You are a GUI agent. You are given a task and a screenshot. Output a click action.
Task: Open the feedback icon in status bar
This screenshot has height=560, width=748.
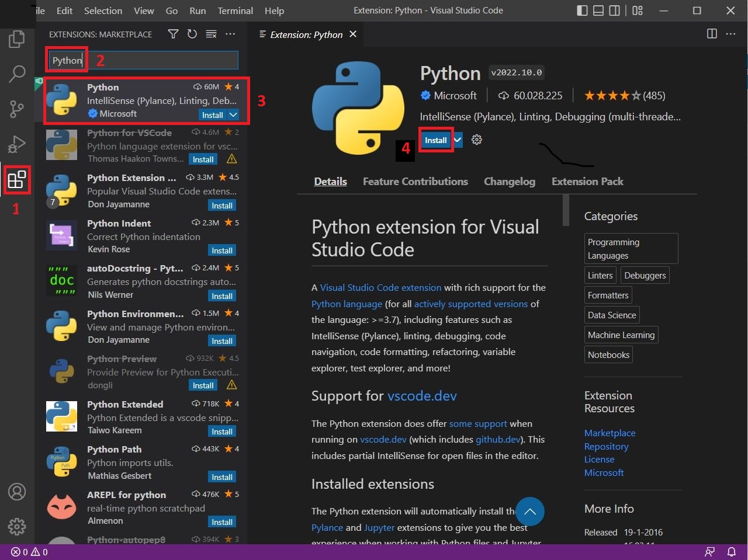click(x=710, y=552)
